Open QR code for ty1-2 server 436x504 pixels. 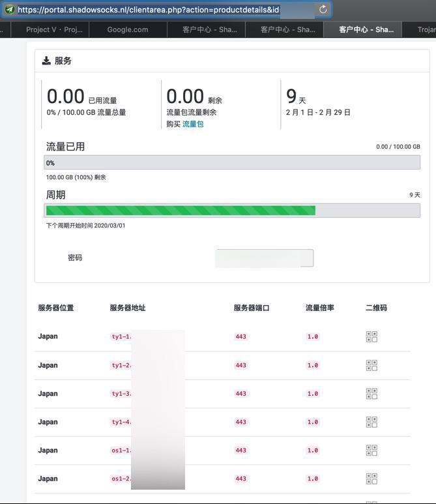pos(371,365)
